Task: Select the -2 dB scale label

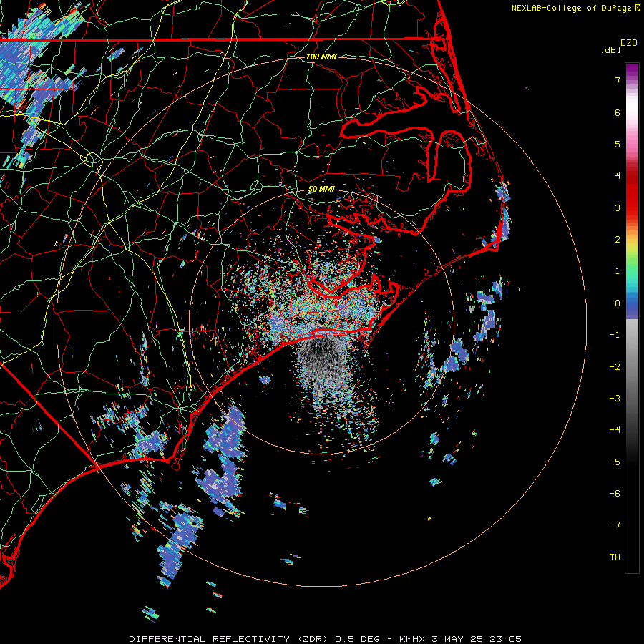Action: pyautogui.click(x=615, y=367)
